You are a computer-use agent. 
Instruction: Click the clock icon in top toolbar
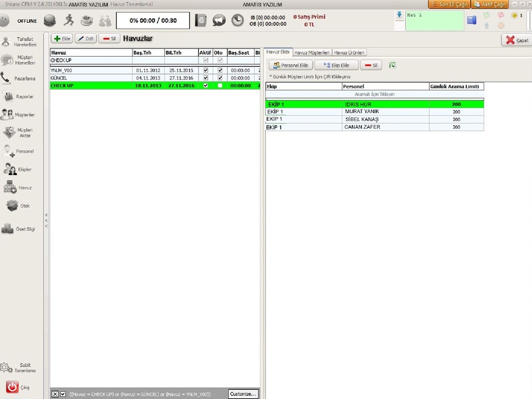(x=237, y=20)
